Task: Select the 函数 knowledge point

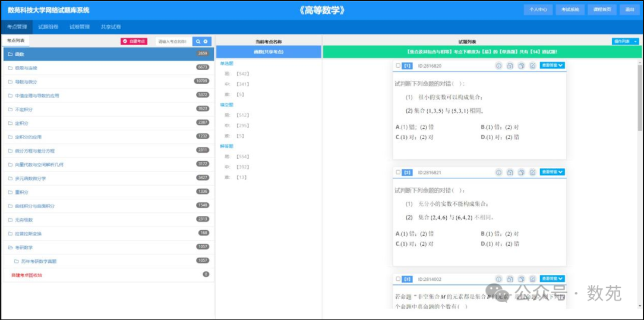Action: [x=109, y=54]
